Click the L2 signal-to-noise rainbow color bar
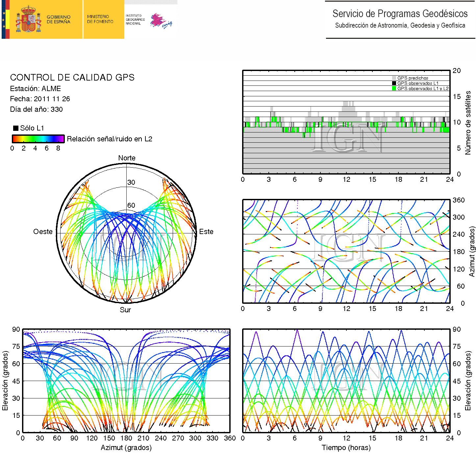Screen dimensions: 476x453 [x=38, y=139]
